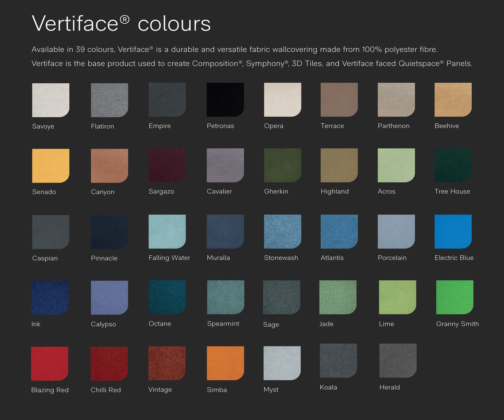Select the Muralla blue swatch
This screenshot has height=420, width=504.
(x=225, y=232)
